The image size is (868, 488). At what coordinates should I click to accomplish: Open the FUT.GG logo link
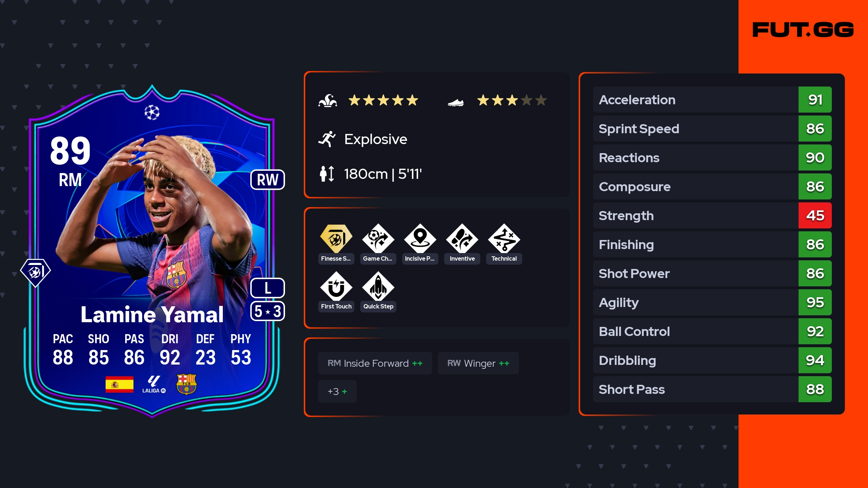click(803, 30)
